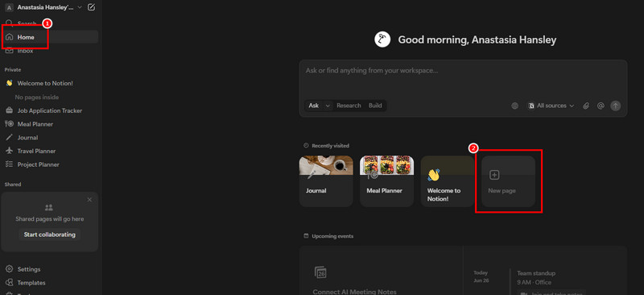This screenshot has width=644, height=295.
Task: Select the Ask mode tab
Action: [x=314, y=106]
